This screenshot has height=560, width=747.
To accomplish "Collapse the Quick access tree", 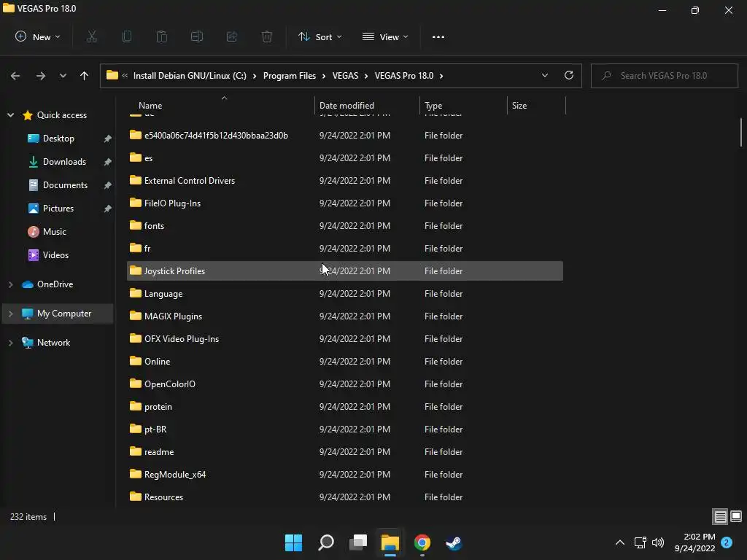I will pyautogui.click(x=10, y=114).
